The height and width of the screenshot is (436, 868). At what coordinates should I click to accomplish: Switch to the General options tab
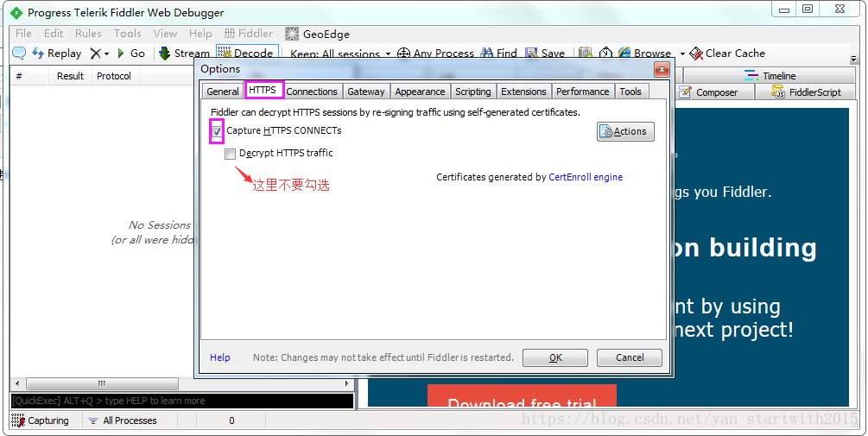(x=223, y=92)
